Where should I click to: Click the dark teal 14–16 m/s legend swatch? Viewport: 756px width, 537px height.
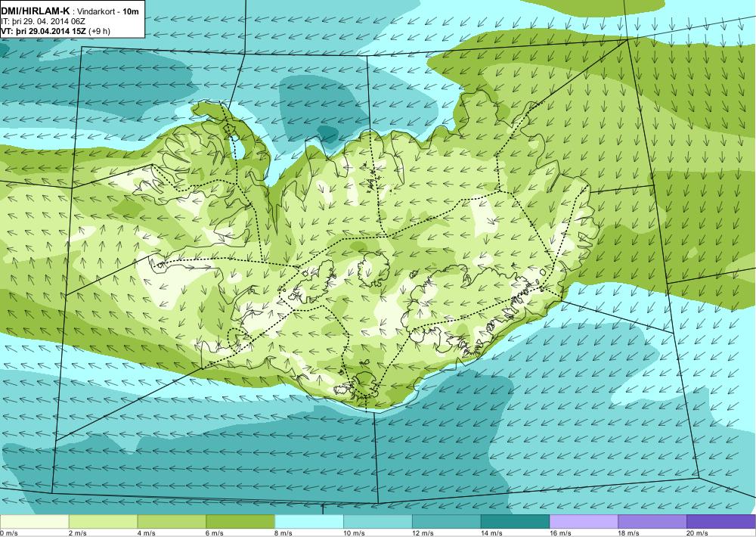515,522
